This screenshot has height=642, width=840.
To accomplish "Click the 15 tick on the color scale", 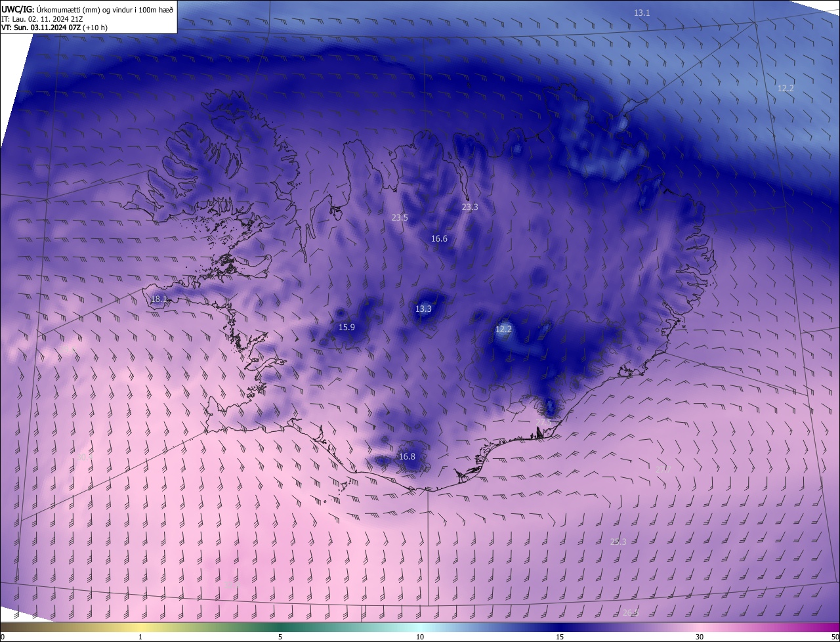I will coord(560,637).
